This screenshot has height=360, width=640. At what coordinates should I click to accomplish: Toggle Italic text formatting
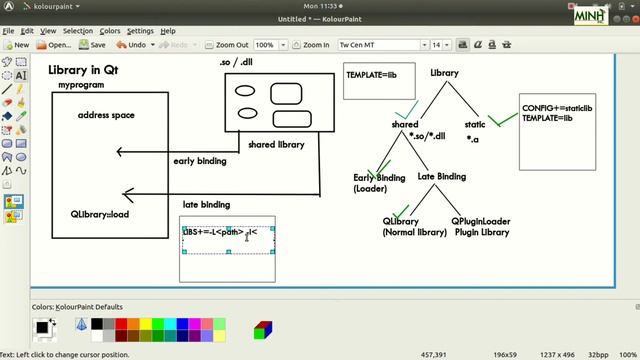[478, 45]
